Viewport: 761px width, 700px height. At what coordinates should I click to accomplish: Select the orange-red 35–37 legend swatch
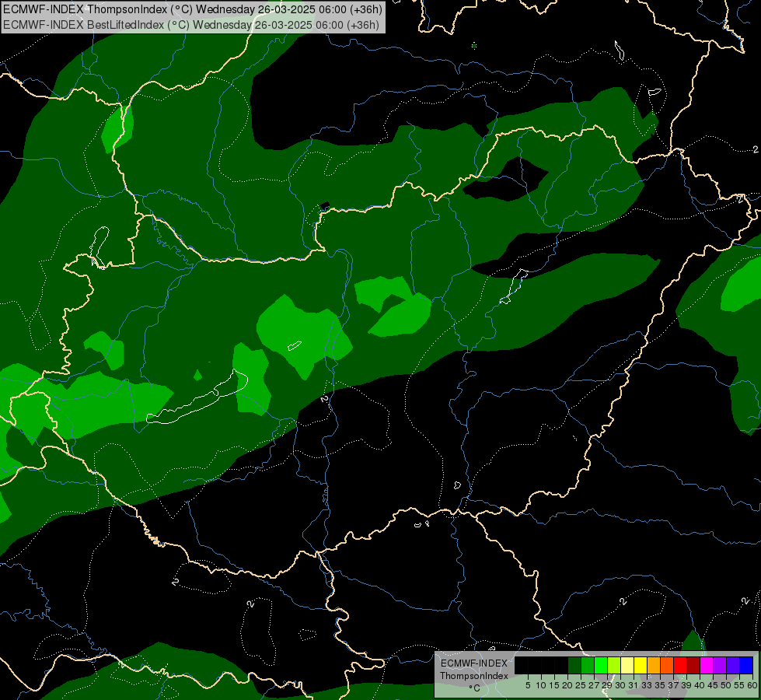click(x=667, y=666)
